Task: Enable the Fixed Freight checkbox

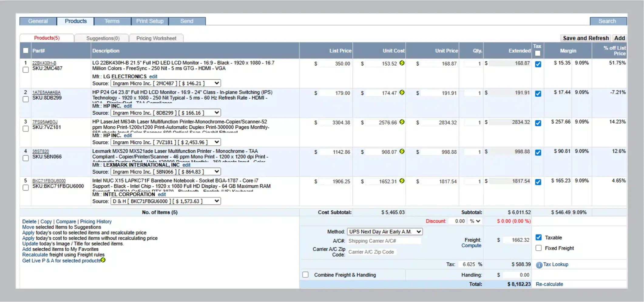Action: (538, 248)
